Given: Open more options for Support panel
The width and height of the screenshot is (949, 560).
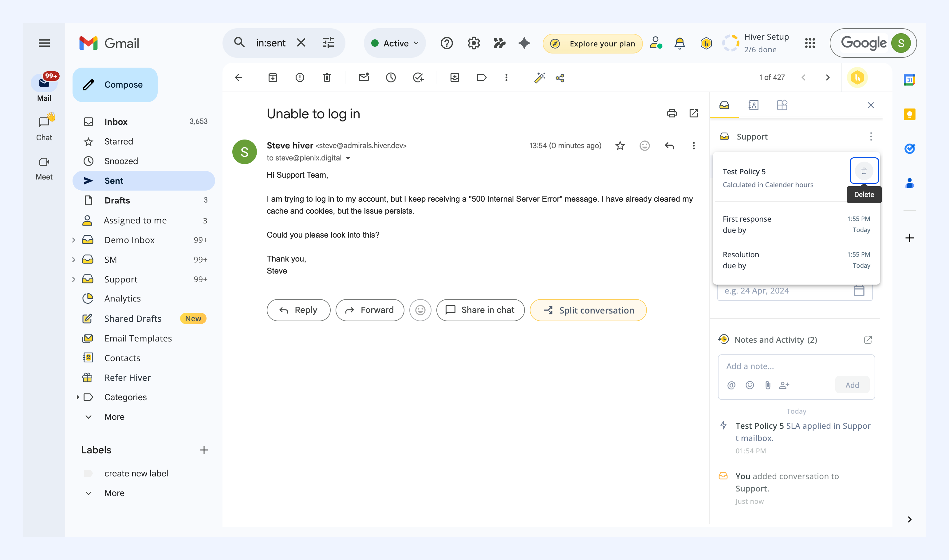Looking at the screenshot, I should [871, 136].
